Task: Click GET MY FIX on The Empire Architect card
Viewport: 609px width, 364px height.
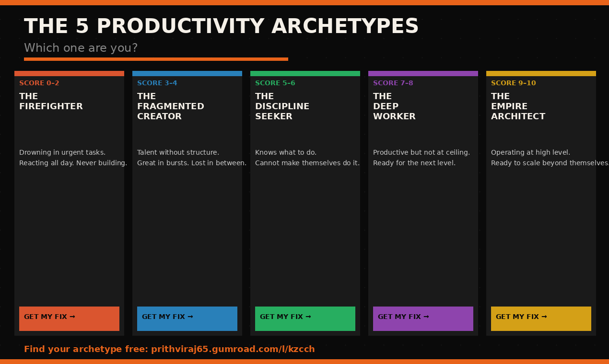Action: pos(541,318)
